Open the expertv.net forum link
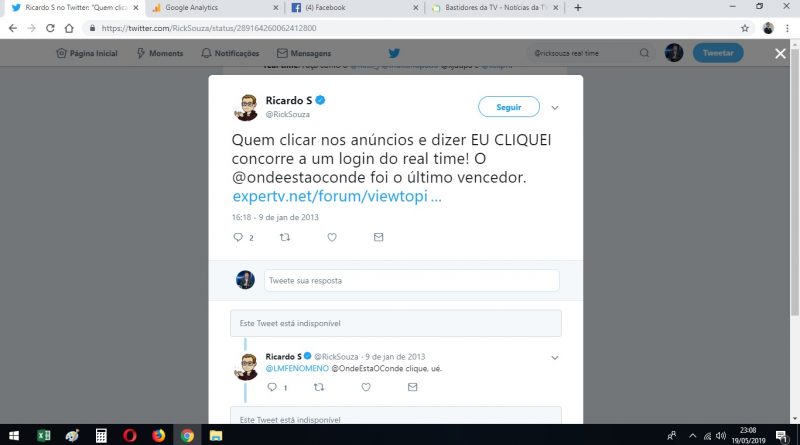The height and width of the screenshot is (445, 800). [x=337, y=196]
